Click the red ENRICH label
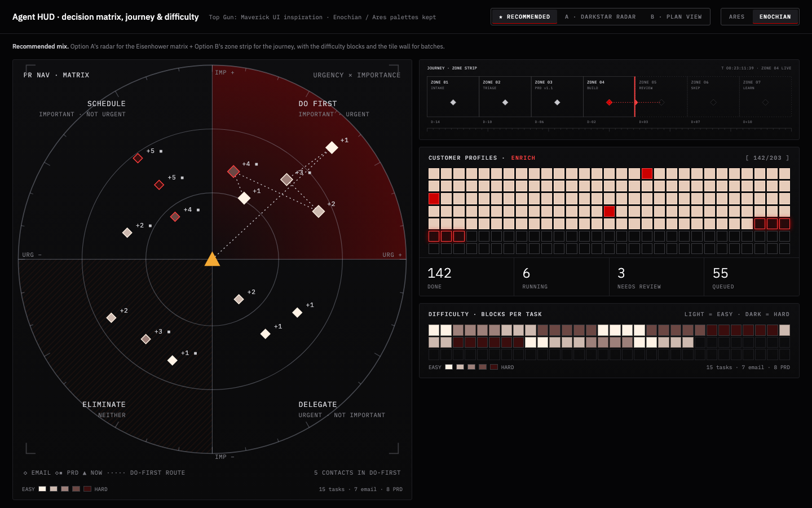Viewport: 812px width, 508px height. pos(523,158)
